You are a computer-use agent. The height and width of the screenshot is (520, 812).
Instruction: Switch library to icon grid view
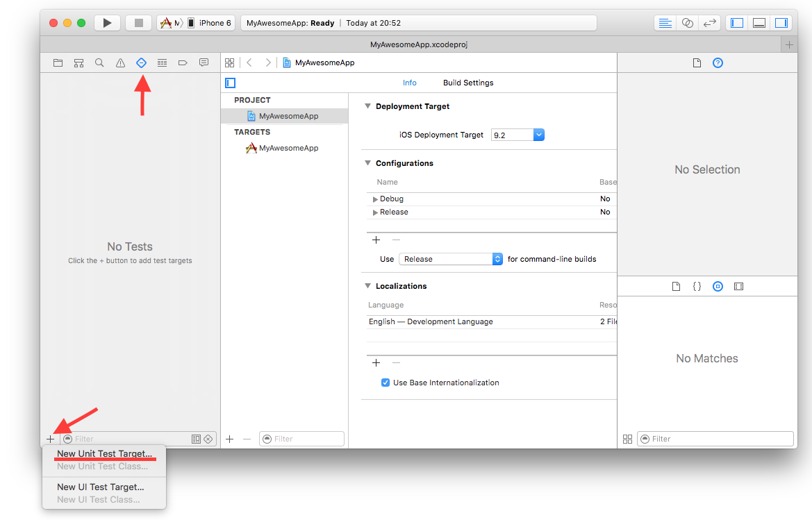(x=628, y=439)
